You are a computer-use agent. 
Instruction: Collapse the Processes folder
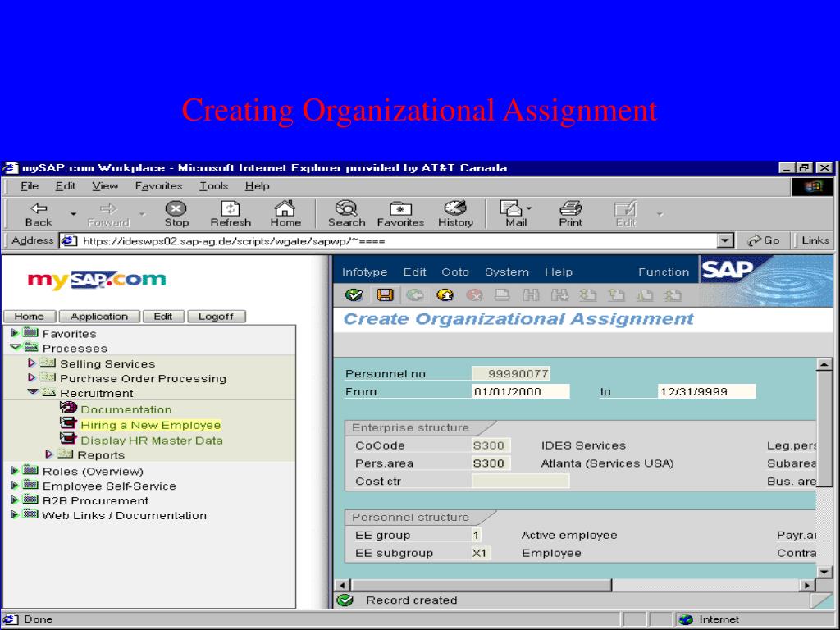click(x=15, y=347)
